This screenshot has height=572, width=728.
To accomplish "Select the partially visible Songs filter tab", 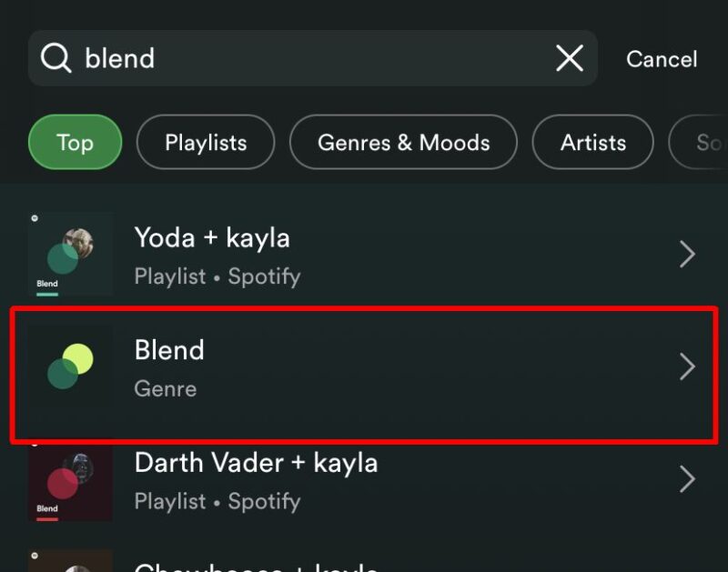I will (709, 142).
